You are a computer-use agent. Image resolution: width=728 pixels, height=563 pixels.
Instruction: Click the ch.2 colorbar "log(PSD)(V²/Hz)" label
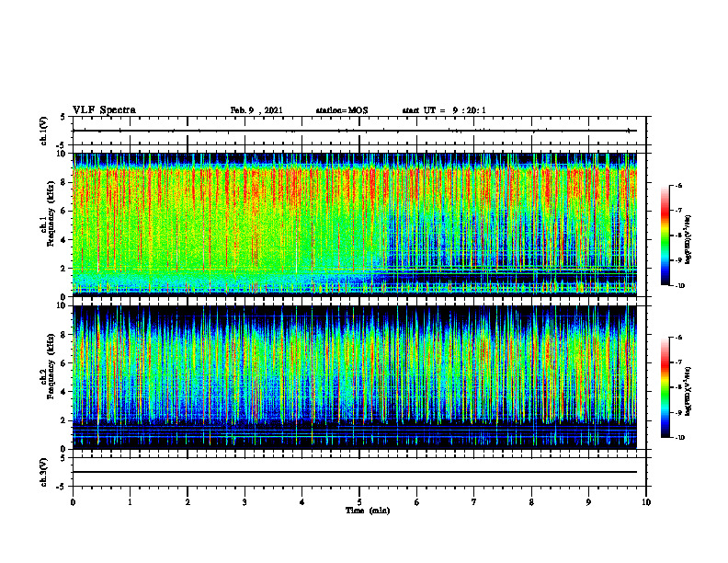tap(688, 391)
